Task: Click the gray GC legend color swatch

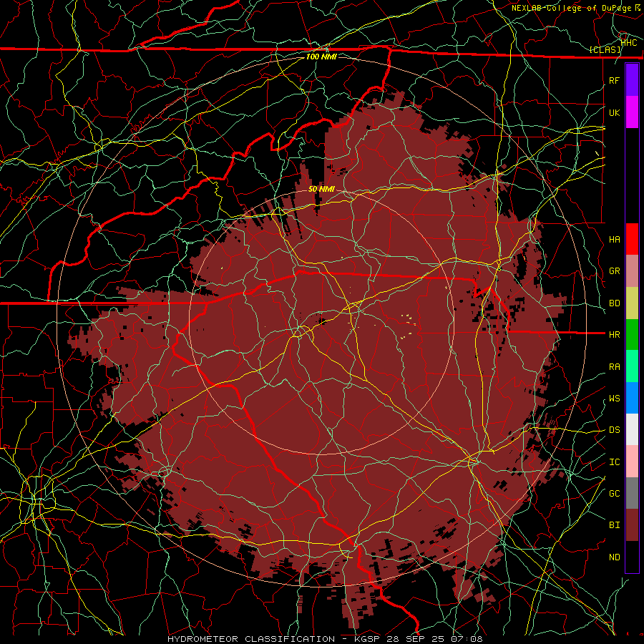Action: pos(632,493)
